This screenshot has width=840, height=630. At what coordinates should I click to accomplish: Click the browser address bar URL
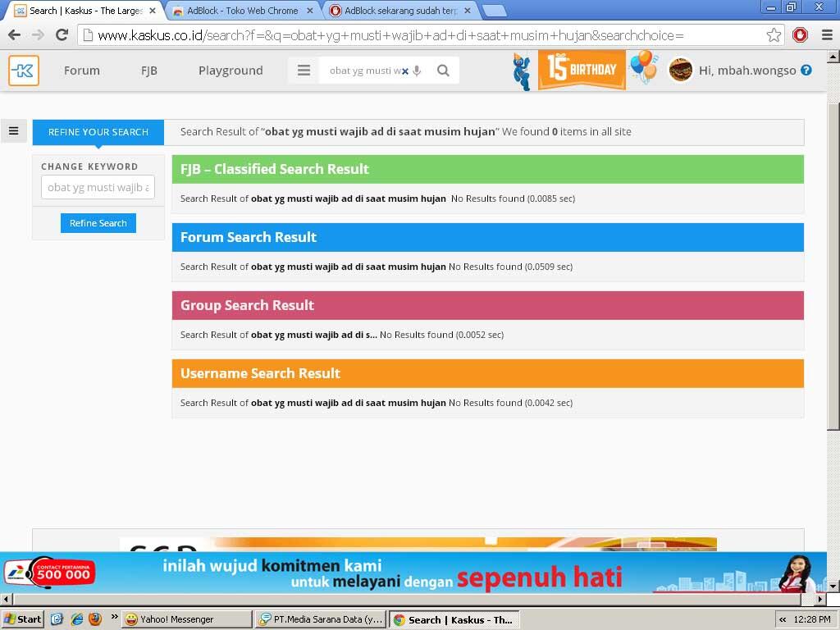point(390,35)
